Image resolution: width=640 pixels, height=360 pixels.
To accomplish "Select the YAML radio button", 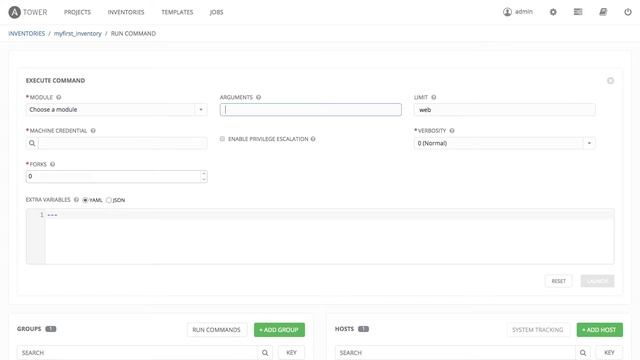I will tap(85, 200).
